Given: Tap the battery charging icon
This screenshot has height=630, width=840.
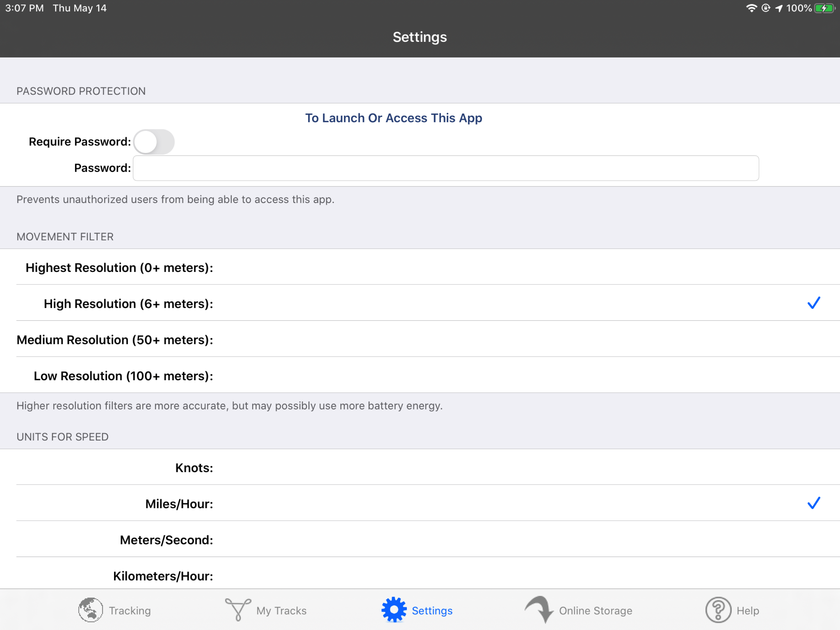Looking at the screenshot, I should pos(824,8).
